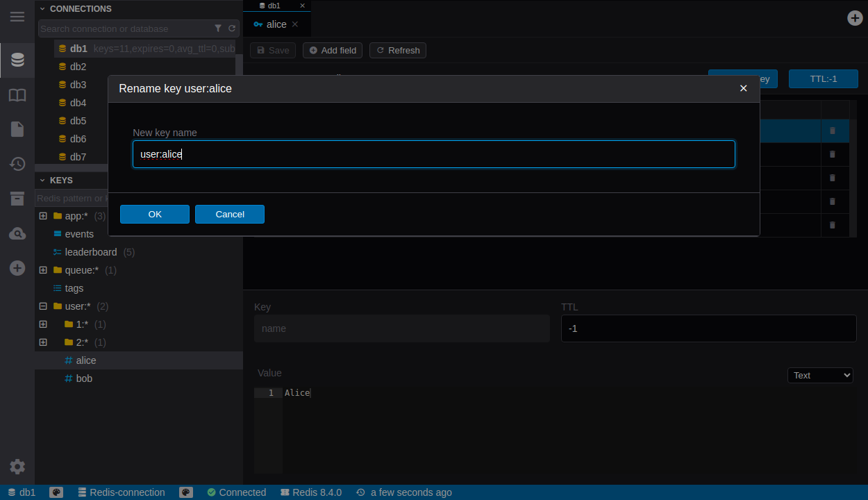Expand the queue:* key folder
The height and width of the screenshot is (500, 868).
pos(43,270)
